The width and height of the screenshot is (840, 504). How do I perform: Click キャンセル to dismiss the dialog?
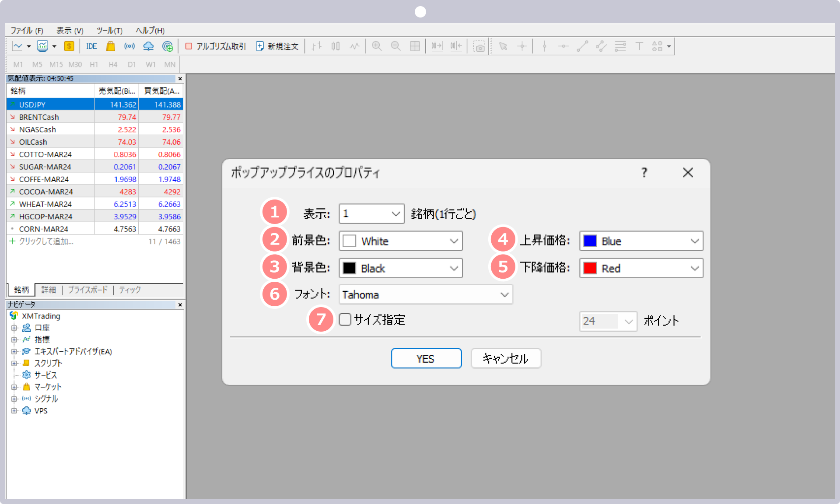505,359
